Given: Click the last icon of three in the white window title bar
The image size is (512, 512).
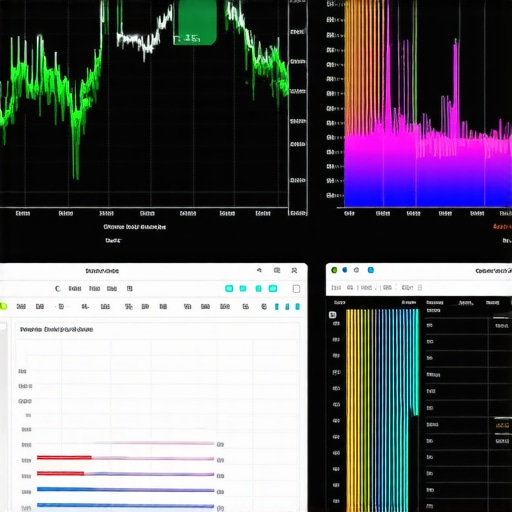Looking at the screenshot, I should 294,270.
